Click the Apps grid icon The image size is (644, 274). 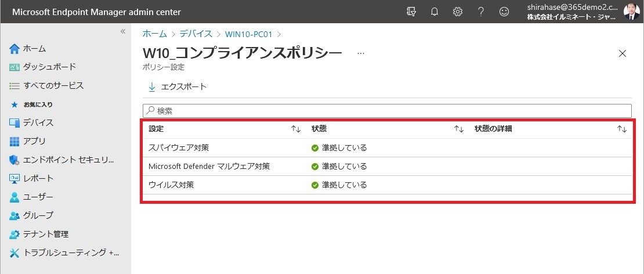(x=15, y=141)
